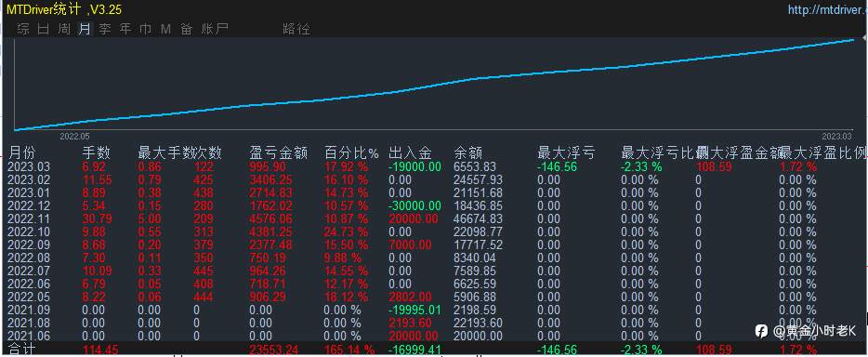Select the 2023.03 month row label
This screenshot has width=868, height=357.
[x=29, y=166]
